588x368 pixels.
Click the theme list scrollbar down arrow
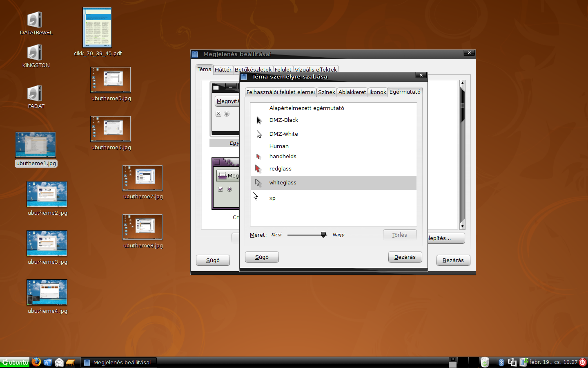coord(462,226)
